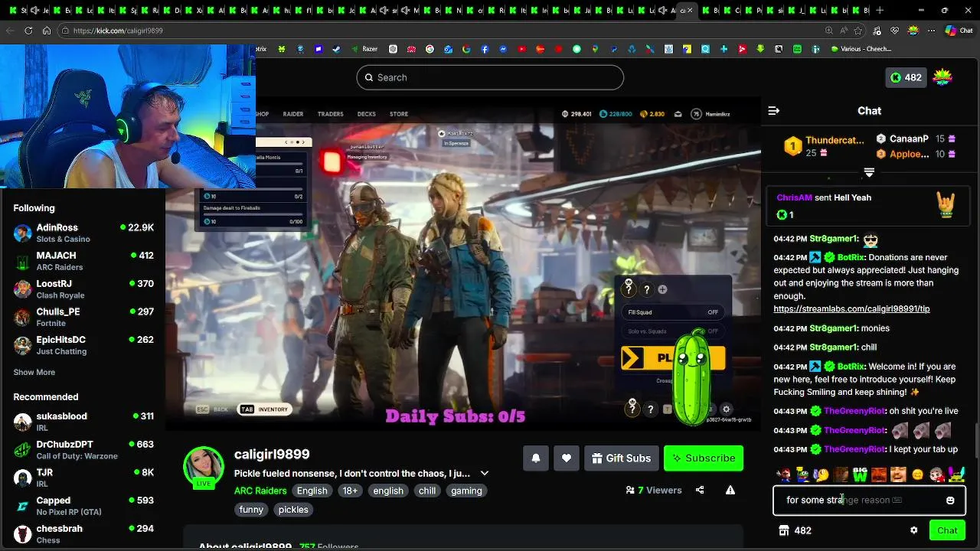Click the KICK points balance 482 badge

point(906,77)
